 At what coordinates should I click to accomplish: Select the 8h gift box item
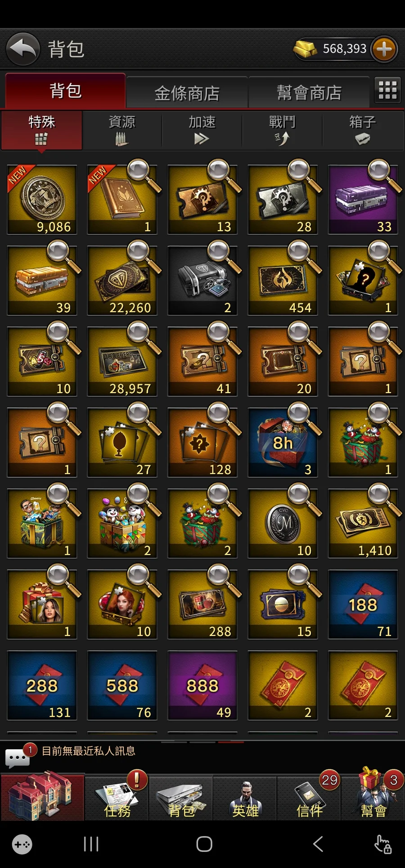(283, 443)
